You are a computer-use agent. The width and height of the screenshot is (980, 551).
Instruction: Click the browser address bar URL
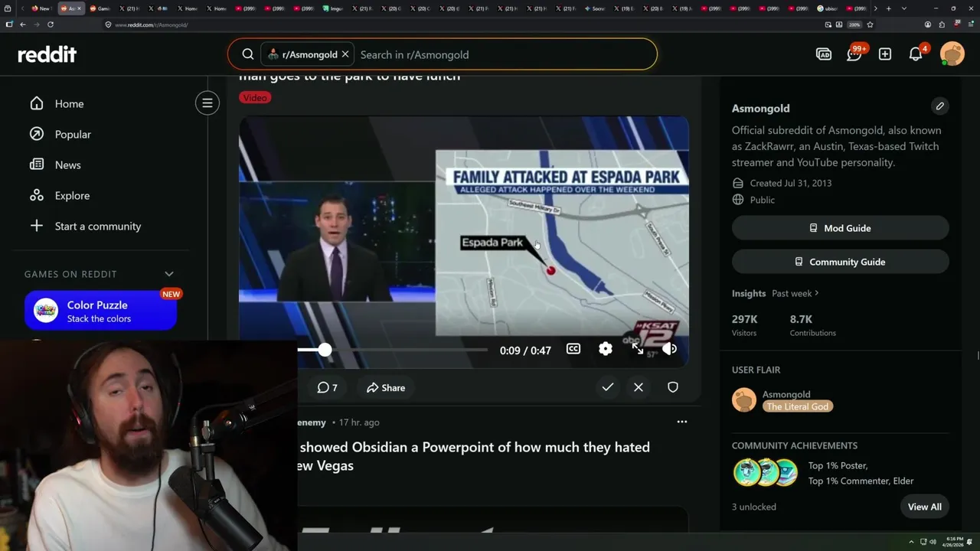click(x=152, y=24)
